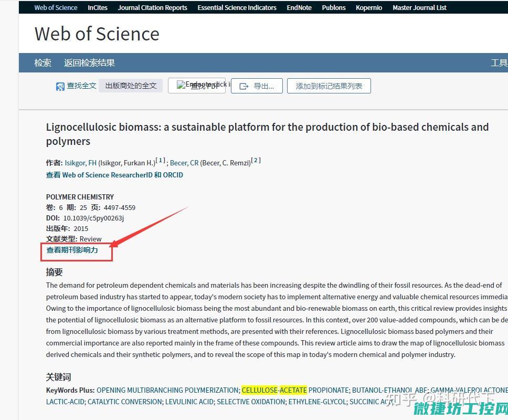Open Essential Science Indicators
508x420 pixels.
[237, 7]
